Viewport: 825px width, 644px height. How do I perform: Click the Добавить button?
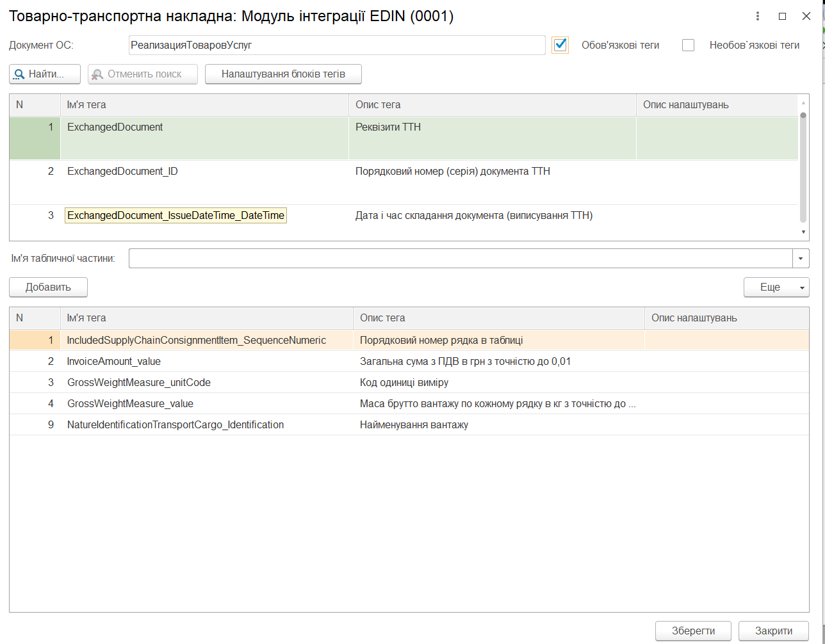click(48, 287)
